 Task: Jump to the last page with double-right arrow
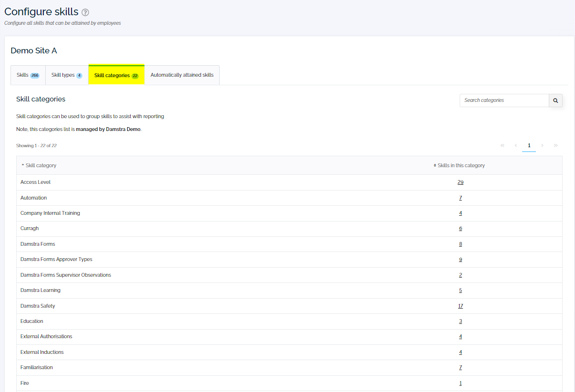(555, 146)
